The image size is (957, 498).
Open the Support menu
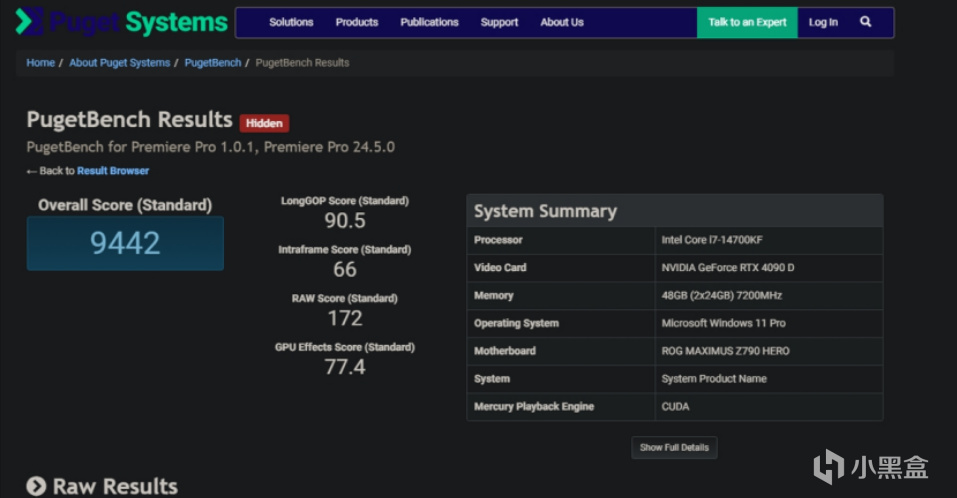pos(499,22)
